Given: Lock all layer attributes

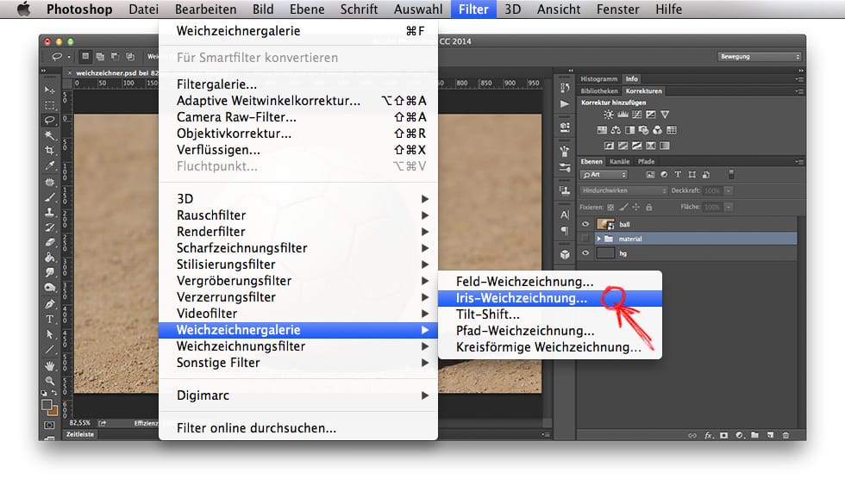Looking at the screenshot, I should 648,208.
